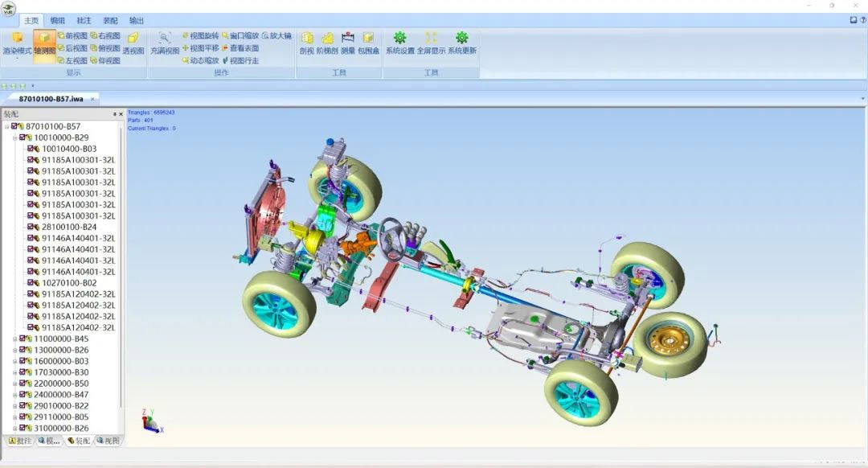Image resolution: width=868 pixels, height=468 pixels.
Task: Switch to the 编辑 ribbon tab
Action: click(x=58, y=20)
